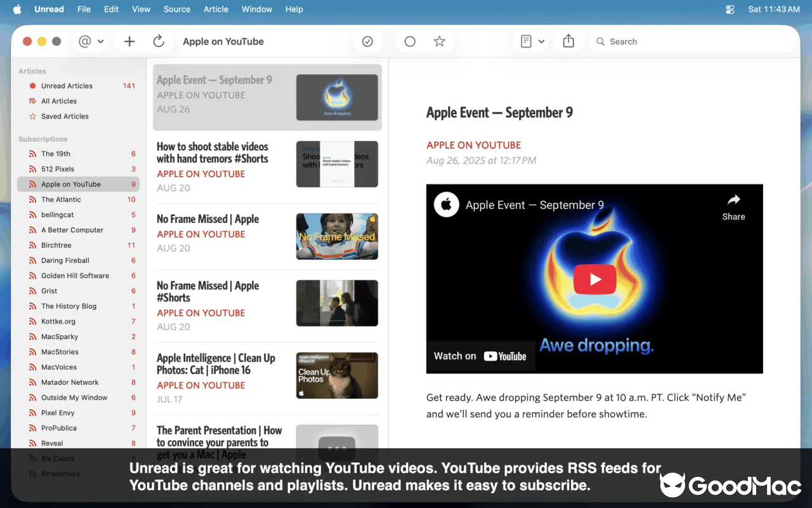812x508 pixels.
Task: Open the article view document icon
Action: (x=526, y=41)
